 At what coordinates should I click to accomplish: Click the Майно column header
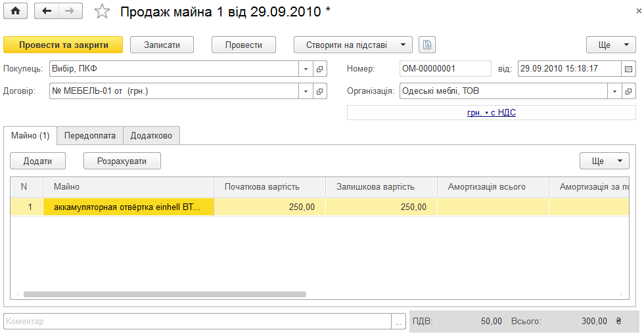[128, 186]
